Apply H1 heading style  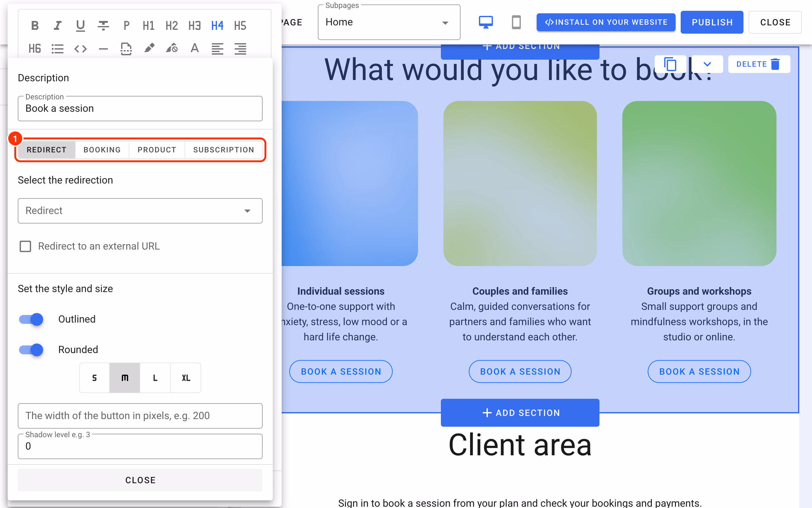tap(149, 25)
